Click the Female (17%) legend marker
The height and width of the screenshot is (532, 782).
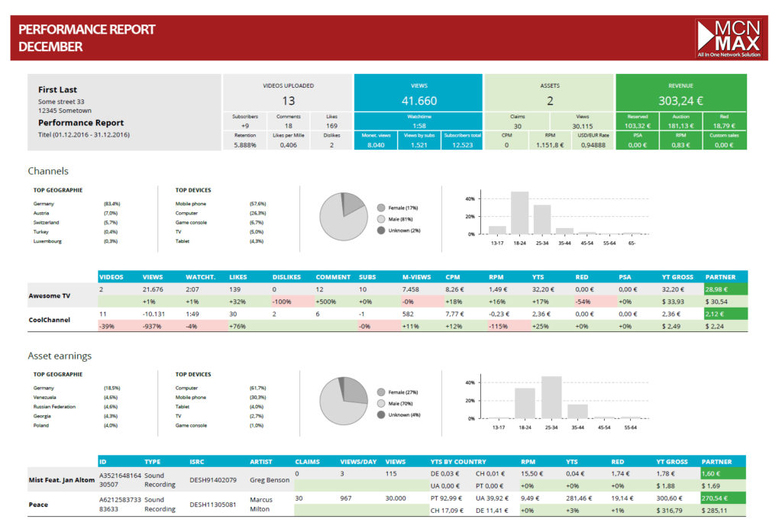pos(380,207)
